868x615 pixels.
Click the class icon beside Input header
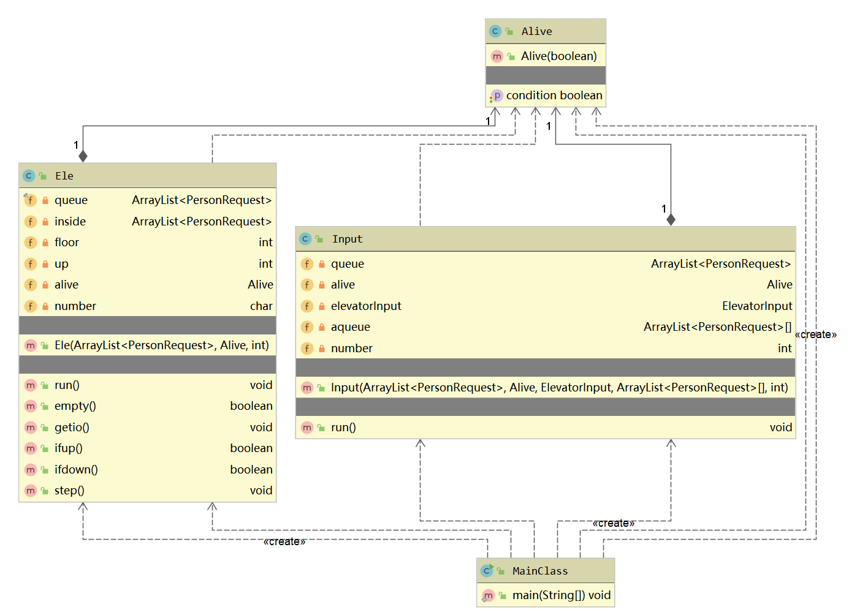click(305, 239)
